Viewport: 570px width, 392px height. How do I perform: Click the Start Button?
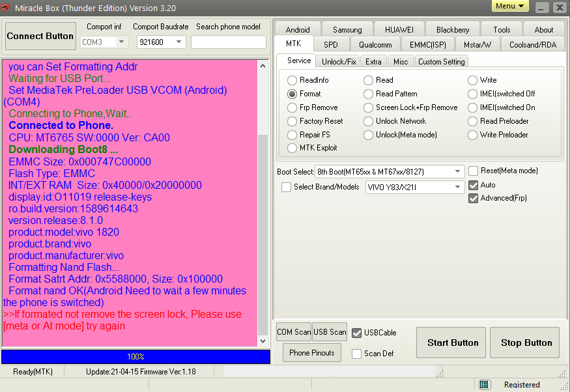pos(451,343)
